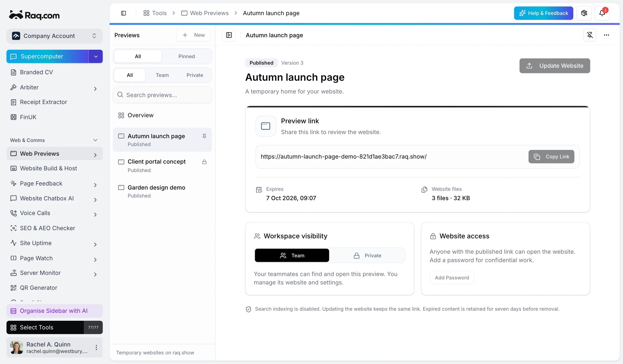Select the All filter next to Pinned
The height and width of the screenshot is (364, 623).
138,56
